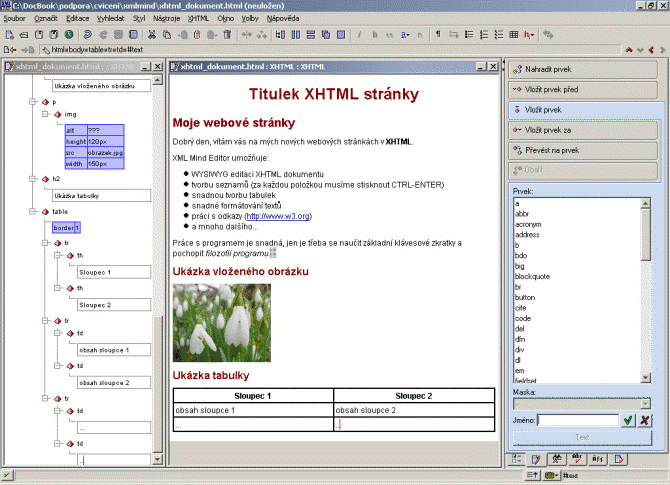Click the New document toolbar icon

(9, 35)
